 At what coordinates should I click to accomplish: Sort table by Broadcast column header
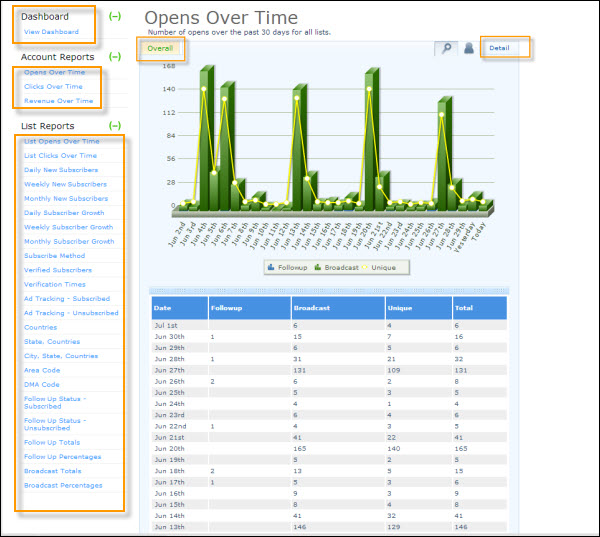(x=338, y=308)
